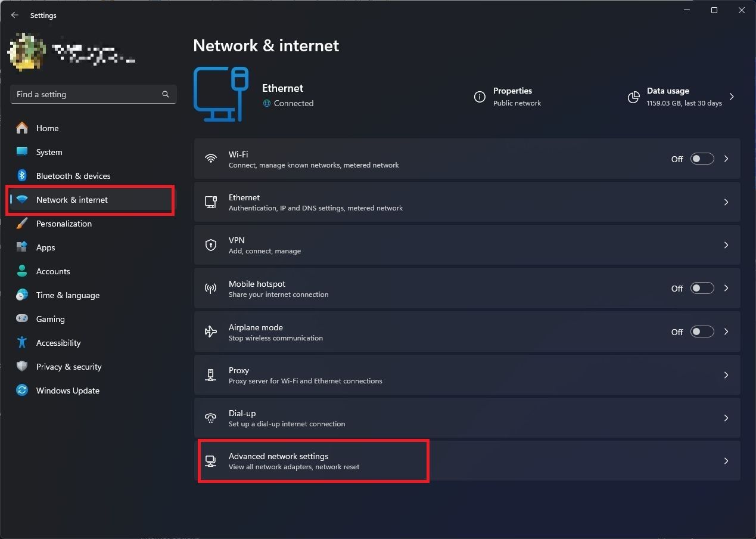Click the VPN shield icon
Viewport: 756px width, 539px height.
(210, 244)
